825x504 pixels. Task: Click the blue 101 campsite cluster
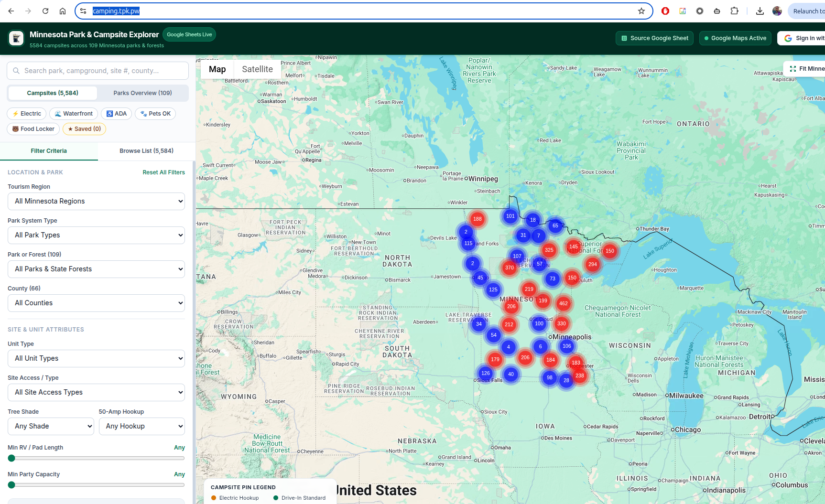pyautogui.click(x=510, y=216)
